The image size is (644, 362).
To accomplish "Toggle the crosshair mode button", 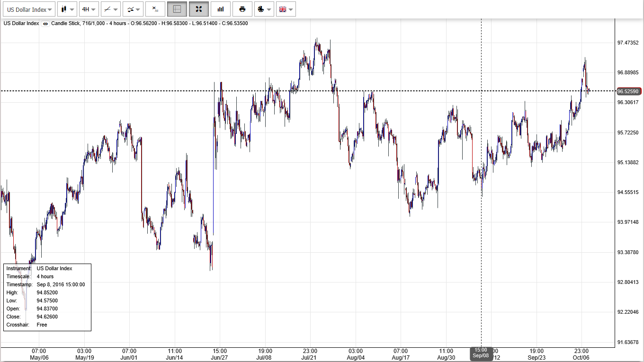I will click(177, 9).
